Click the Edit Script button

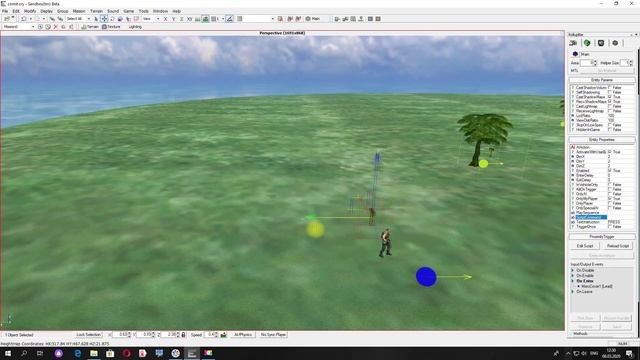585,246
